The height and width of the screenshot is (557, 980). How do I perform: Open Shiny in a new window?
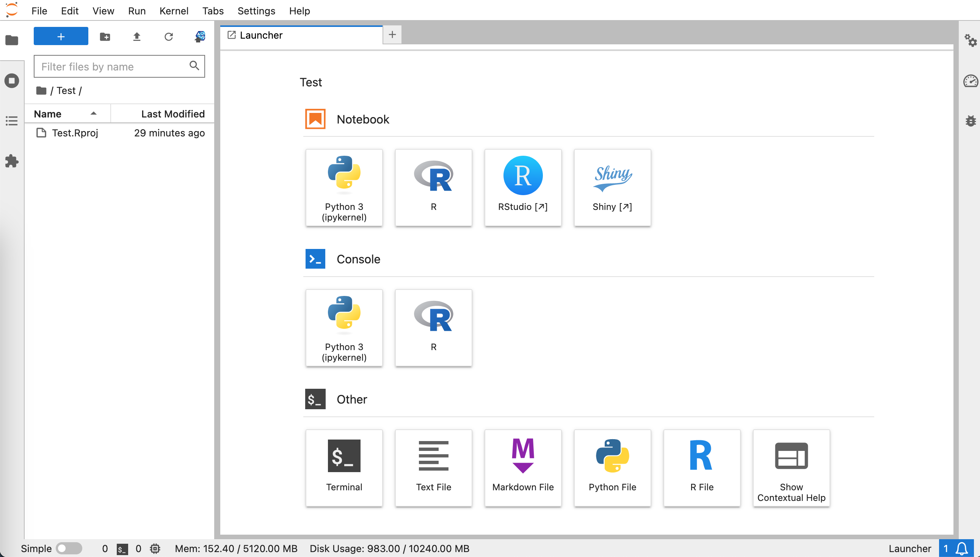pos(613,188)
